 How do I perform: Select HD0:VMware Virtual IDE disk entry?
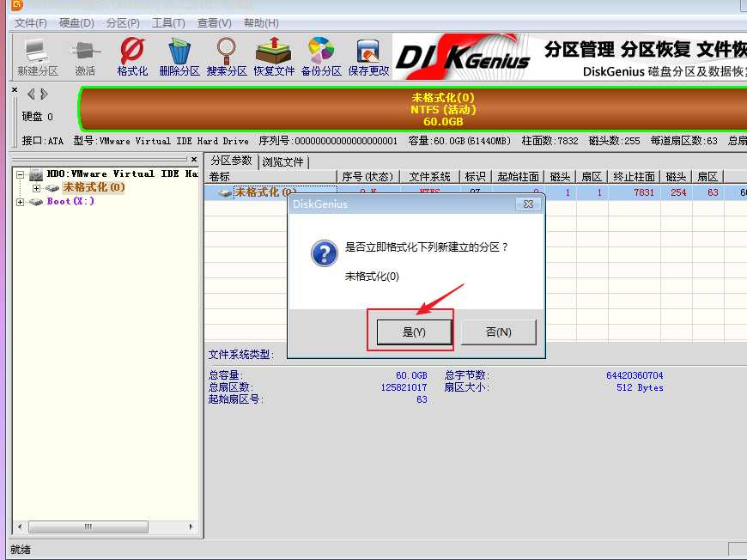click(x=122, y=174)
